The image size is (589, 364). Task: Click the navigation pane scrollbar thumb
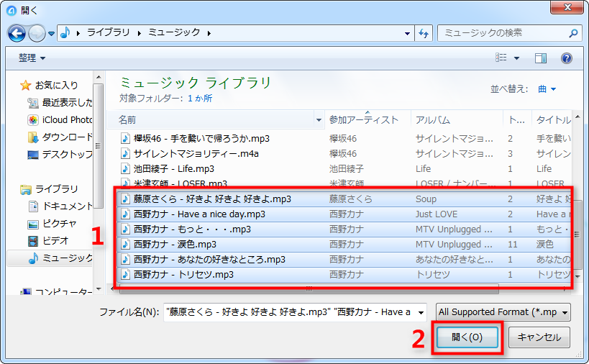click(98, 146)
